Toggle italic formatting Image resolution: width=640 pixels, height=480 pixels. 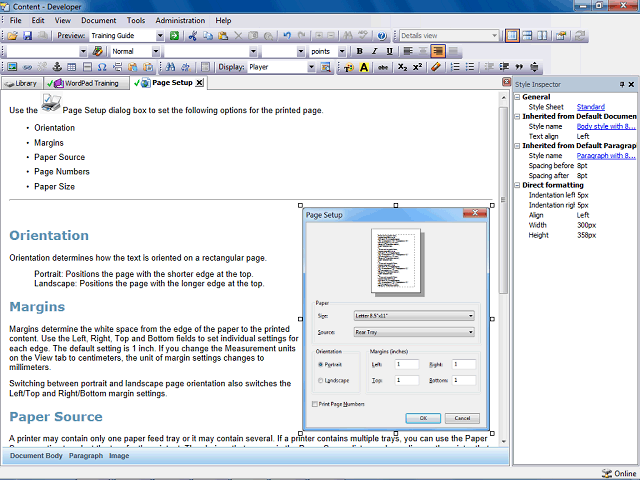tap(374, 51)
